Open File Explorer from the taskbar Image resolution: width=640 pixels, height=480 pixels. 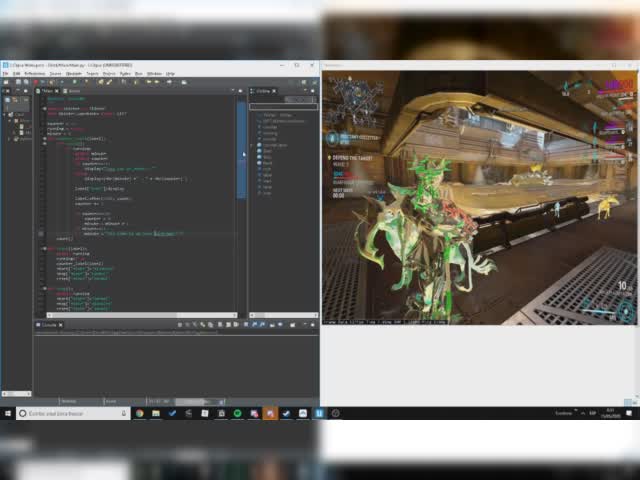point(156,413)
